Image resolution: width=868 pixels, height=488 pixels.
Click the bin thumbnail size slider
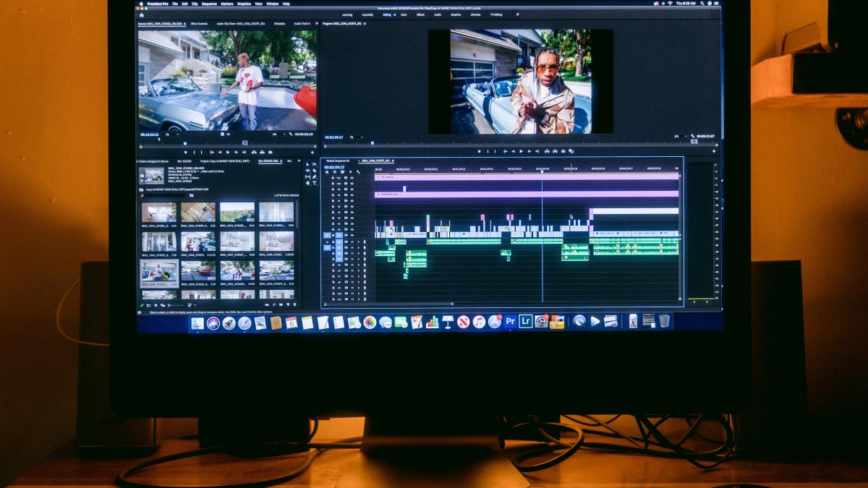tap(179, 305)
